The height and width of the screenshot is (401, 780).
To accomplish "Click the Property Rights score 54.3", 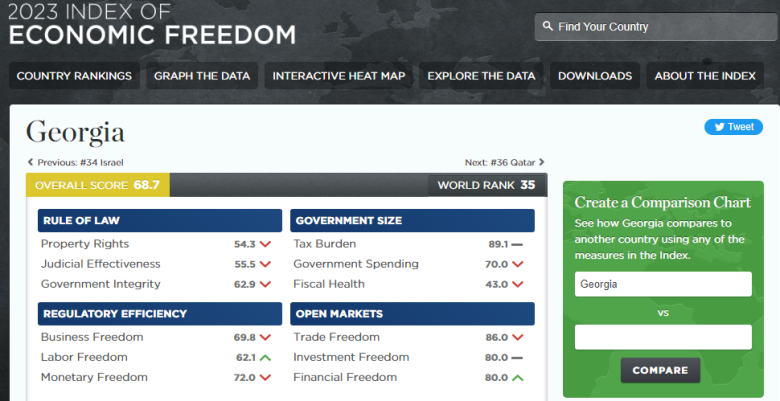I will pyautogui.click(x=245, y=244).
